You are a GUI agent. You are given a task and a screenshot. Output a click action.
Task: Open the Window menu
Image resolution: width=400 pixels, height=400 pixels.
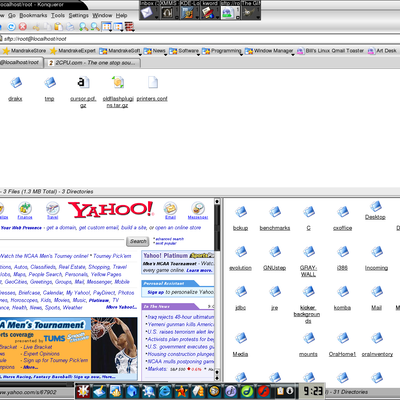pos(102,15)
